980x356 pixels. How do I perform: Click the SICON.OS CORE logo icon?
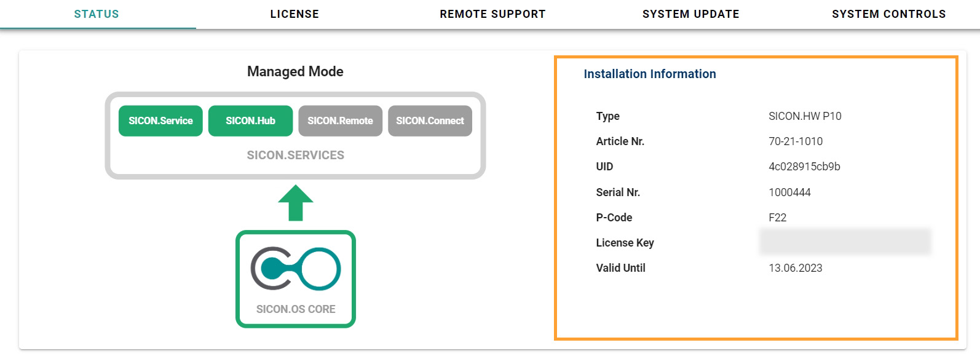(x=295, y=269)
